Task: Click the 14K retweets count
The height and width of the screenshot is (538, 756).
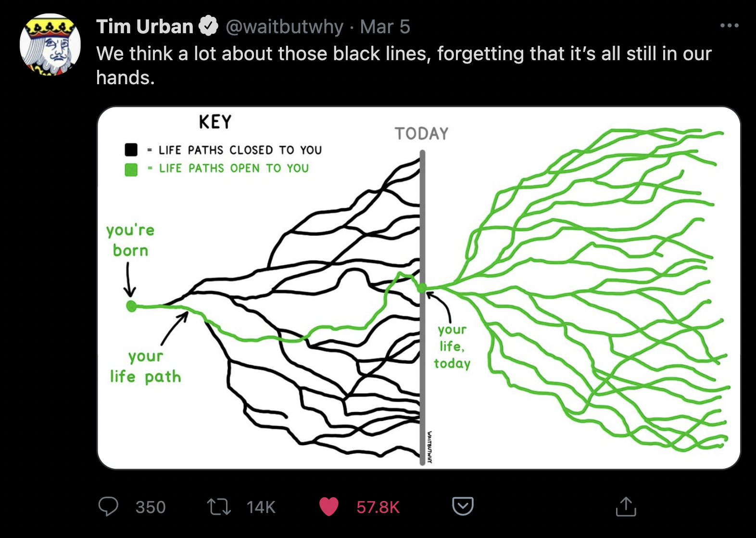Action: coord(261,507)
